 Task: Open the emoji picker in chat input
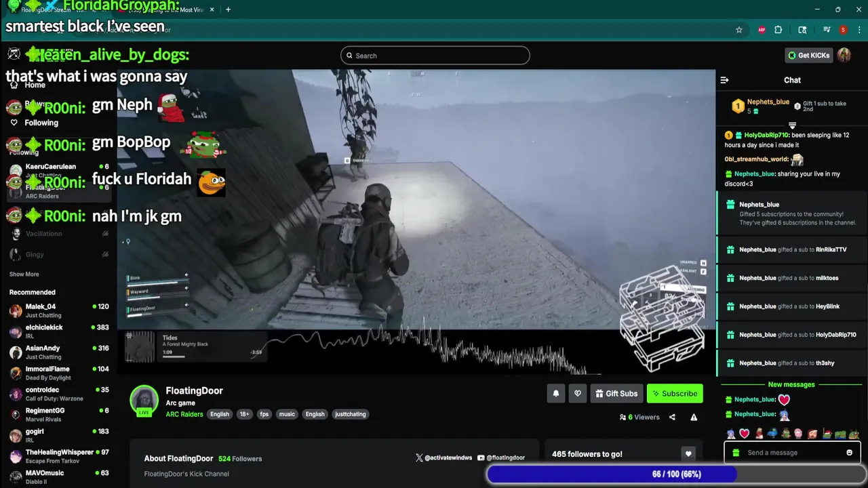click(849, 453)
